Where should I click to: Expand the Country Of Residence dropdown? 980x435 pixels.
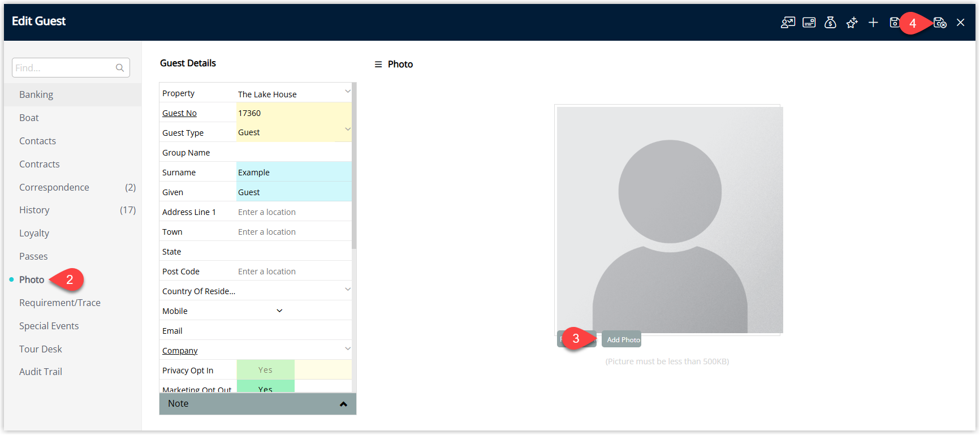(347, 289)
